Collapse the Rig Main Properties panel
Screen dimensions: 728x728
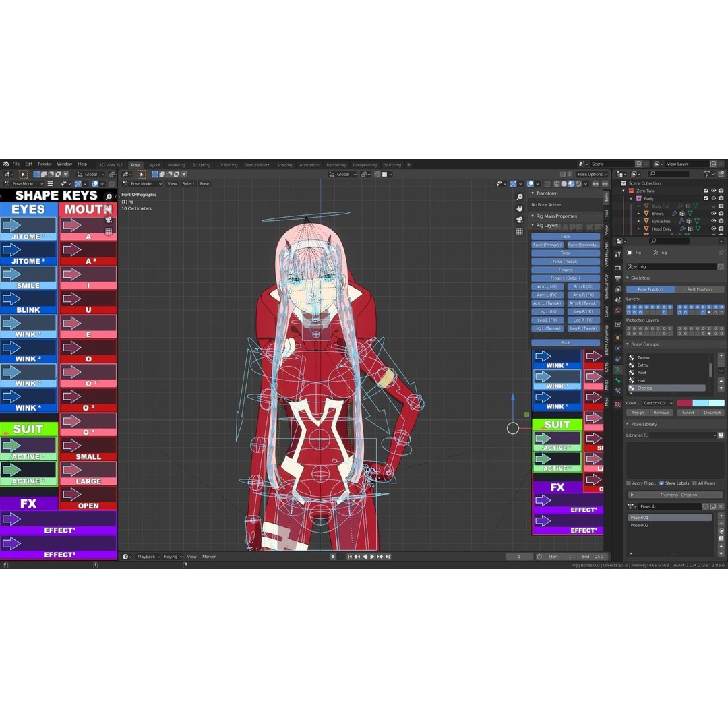click(533, 216)
